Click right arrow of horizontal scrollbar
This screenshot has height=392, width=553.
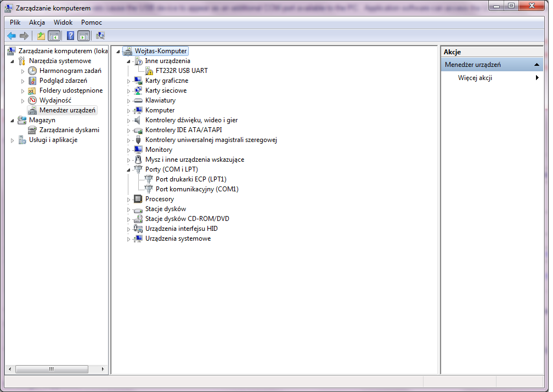point(103,369)
